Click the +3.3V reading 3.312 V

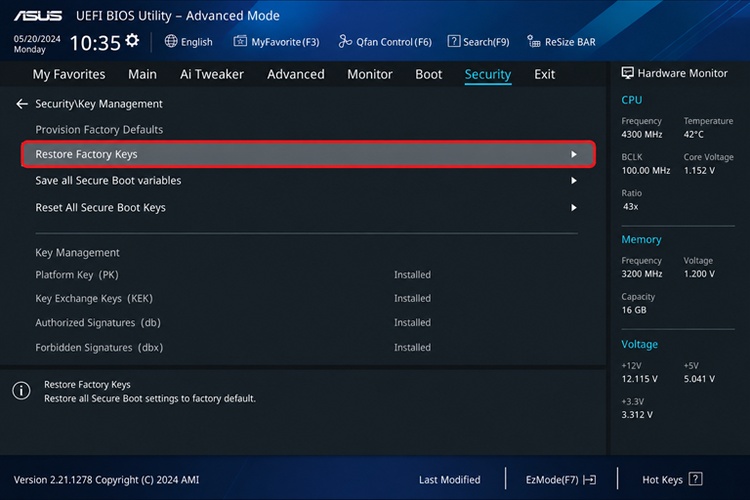pyautogui.click(x=637, y=415)
